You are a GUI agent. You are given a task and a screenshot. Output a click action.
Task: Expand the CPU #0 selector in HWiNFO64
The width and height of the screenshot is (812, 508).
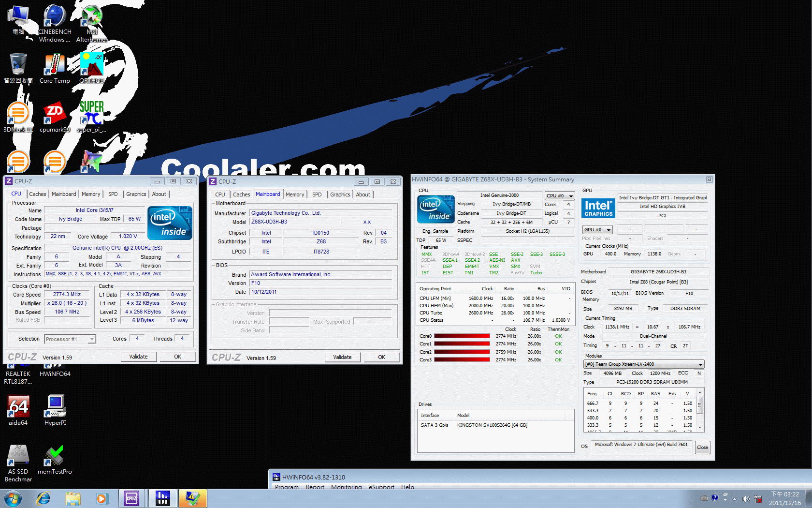560,196
